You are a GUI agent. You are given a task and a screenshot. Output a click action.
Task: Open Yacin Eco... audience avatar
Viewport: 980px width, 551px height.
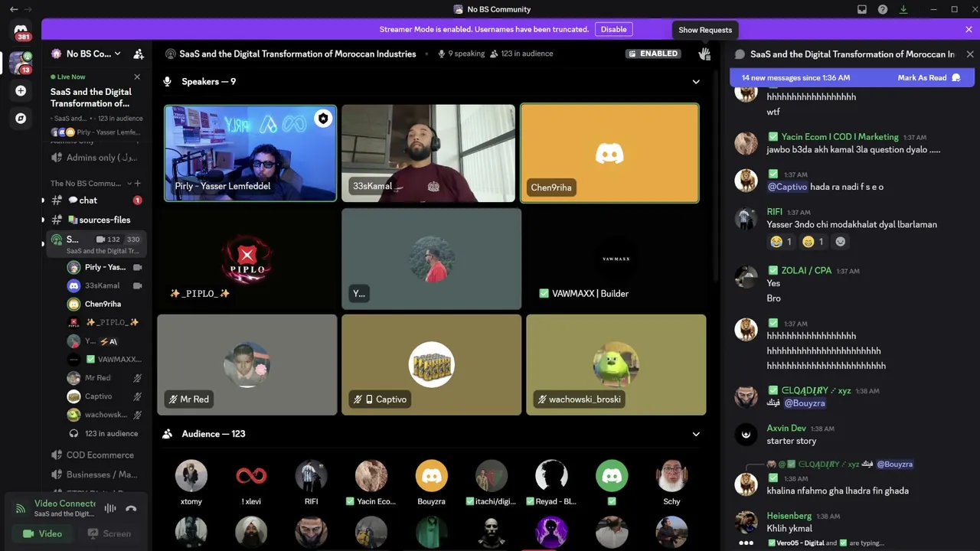pyautogui.click(x=371, y=476)
